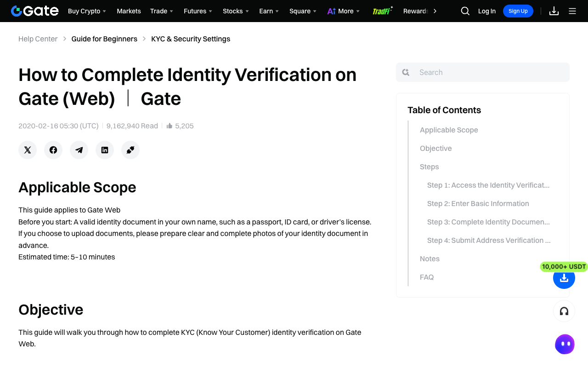Copy article link icon
Viewport: 588px width, 368px height.
coord(130,150)
